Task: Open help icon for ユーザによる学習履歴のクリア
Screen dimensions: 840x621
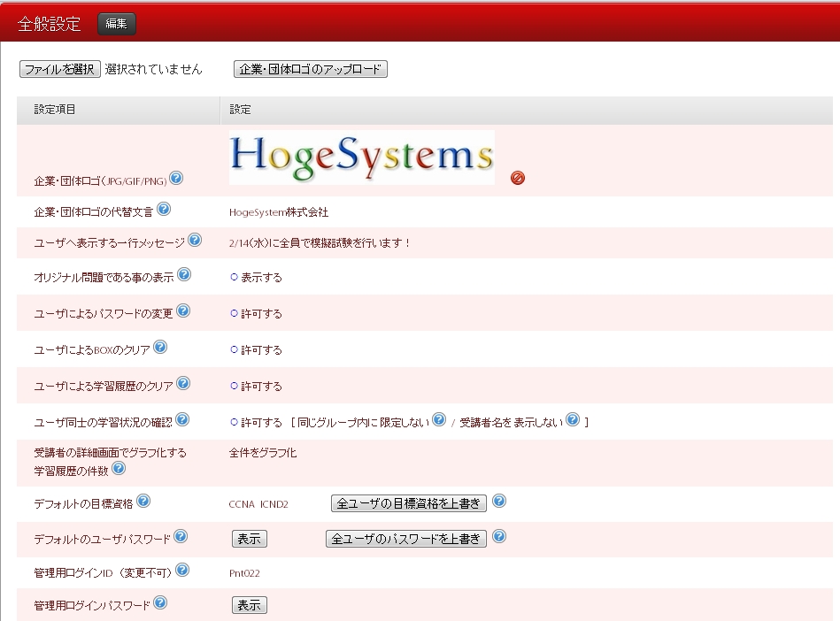Action: click(183, 383)
